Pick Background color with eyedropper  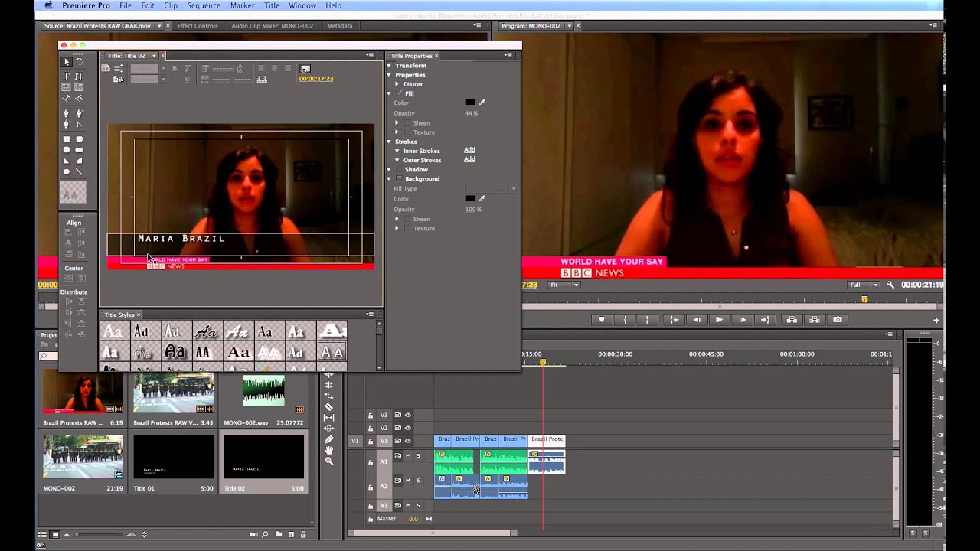[x=482, y=198]
